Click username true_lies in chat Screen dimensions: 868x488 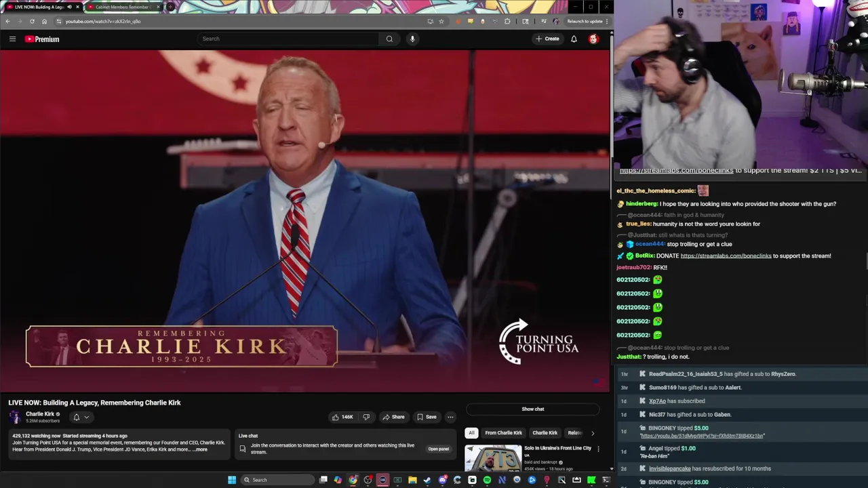coord(638,224)
